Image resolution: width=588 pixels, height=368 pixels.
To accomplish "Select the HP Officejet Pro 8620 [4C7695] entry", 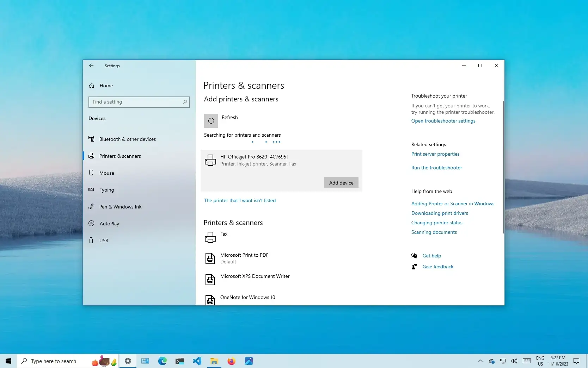I will pyautogui.click(x=281, y=171).
